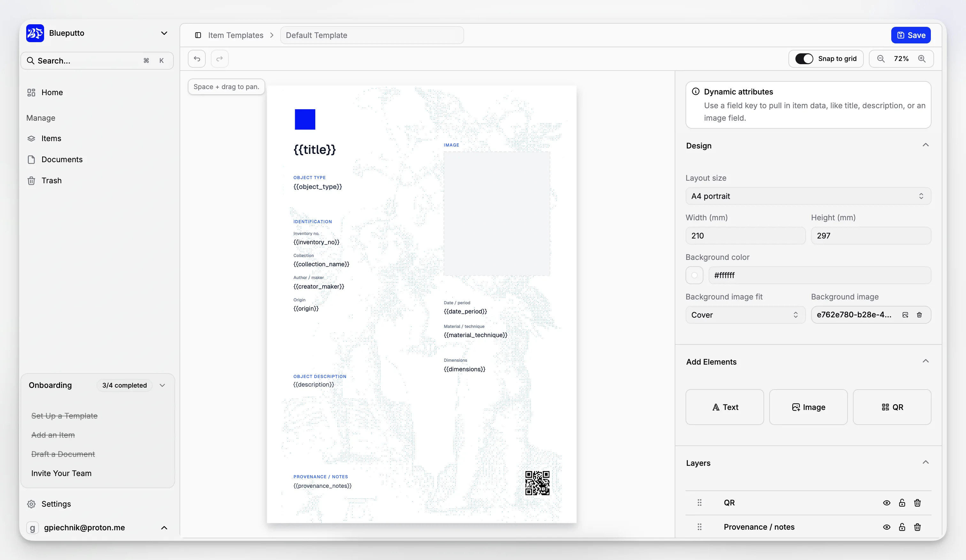Select the Provenance / notes layer row
The height and width of the screenshot is (560, 966).
808,527
